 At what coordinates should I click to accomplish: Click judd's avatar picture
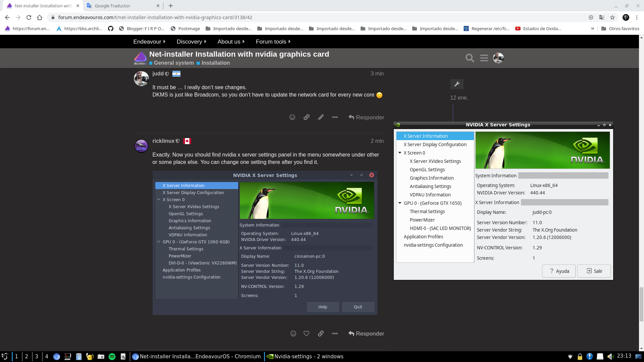click(141, 78)
